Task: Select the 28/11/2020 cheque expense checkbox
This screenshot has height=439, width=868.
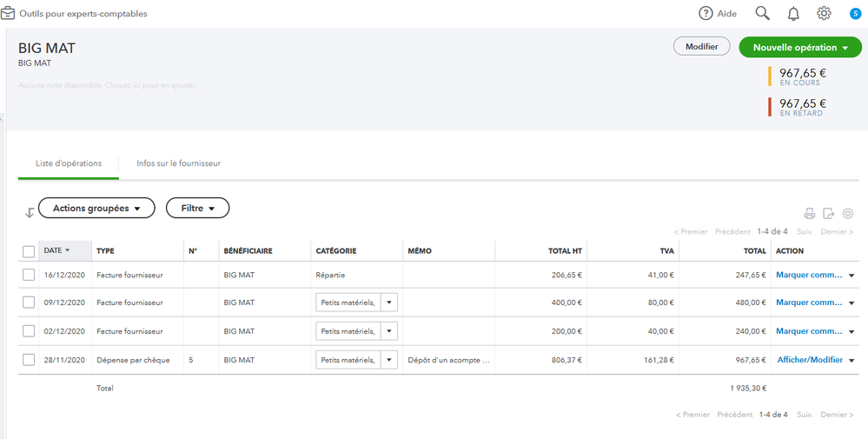Action: (29, 360)
